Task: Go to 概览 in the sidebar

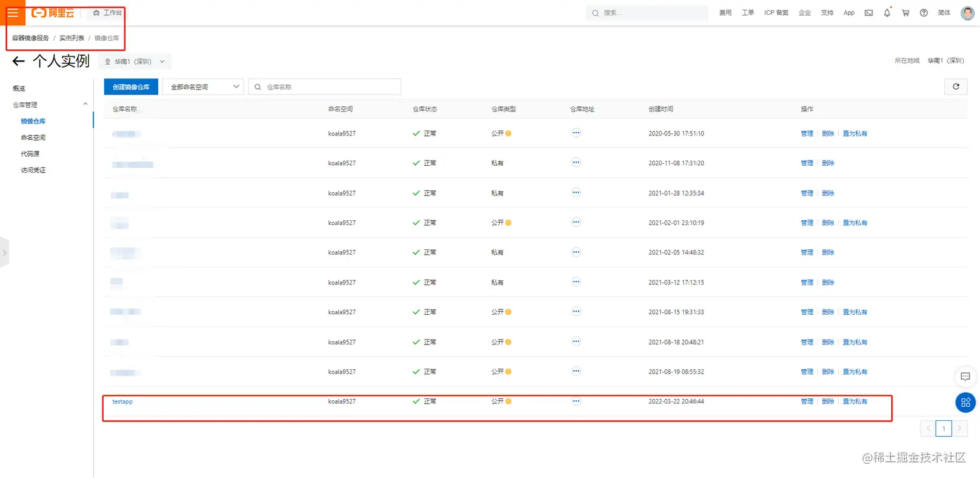Action: point(19,88)
